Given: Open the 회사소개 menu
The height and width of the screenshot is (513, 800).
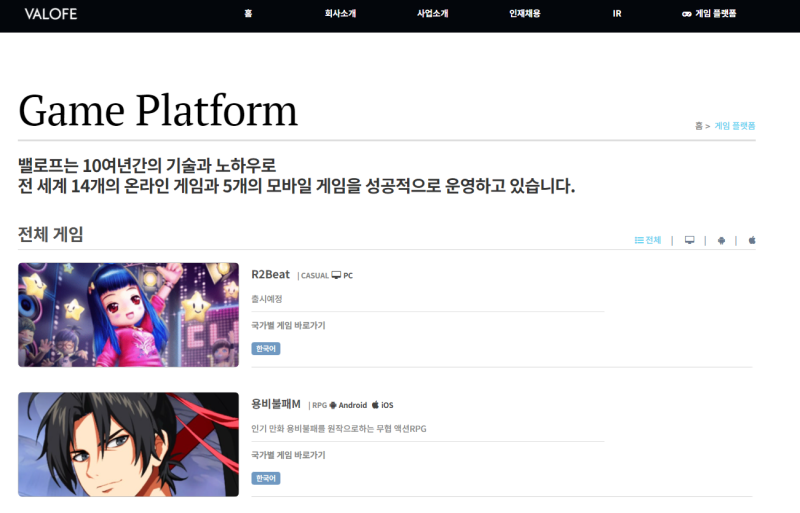Looking at the screenshot, I should coord(340,13).
